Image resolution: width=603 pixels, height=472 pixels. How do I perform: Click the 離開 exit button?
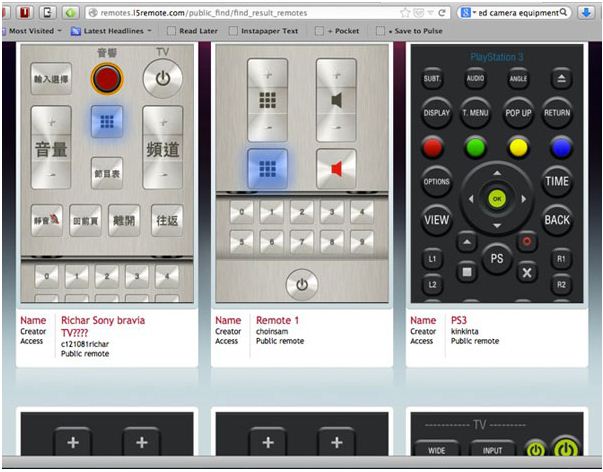pyautogui.click(x=124, y=220)
